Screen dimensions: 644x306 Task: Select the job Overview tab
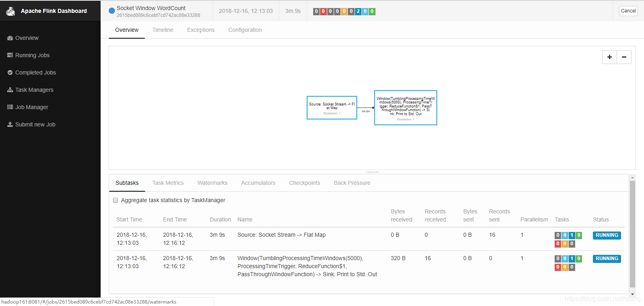pyautogui.click(x=127, y=30)
